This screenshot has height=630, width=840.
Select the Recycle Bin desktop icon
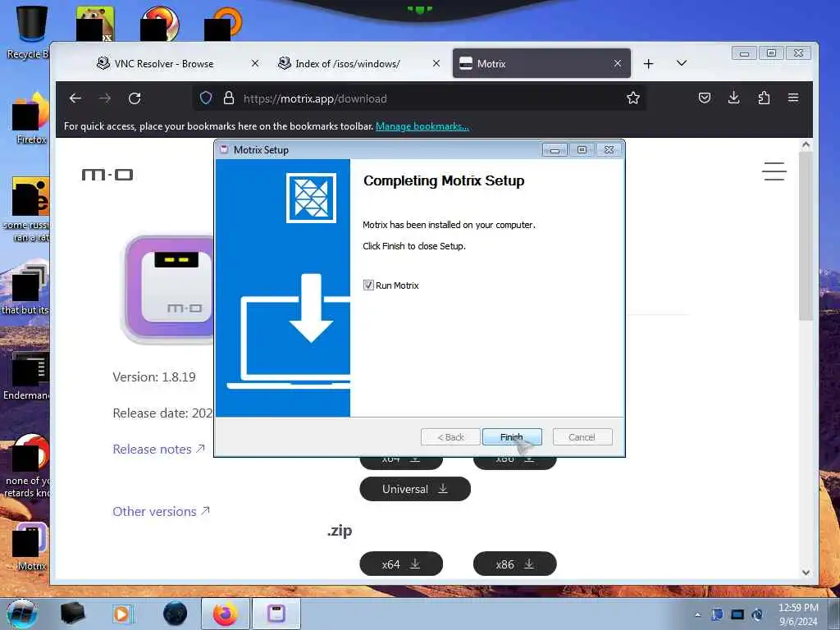pos(30,32)
